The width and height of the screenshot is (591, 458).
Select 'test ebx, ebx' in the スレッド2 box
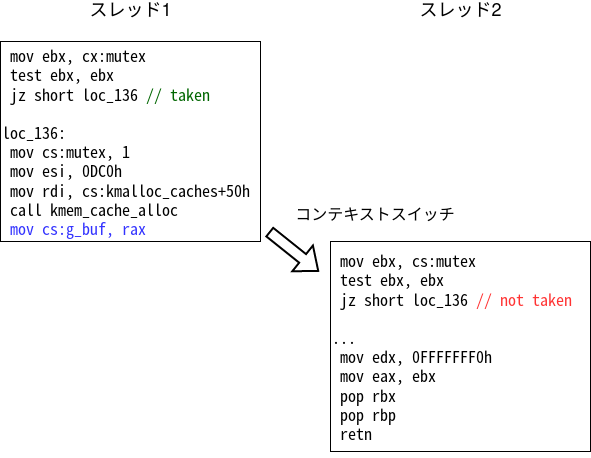point(392,281)
